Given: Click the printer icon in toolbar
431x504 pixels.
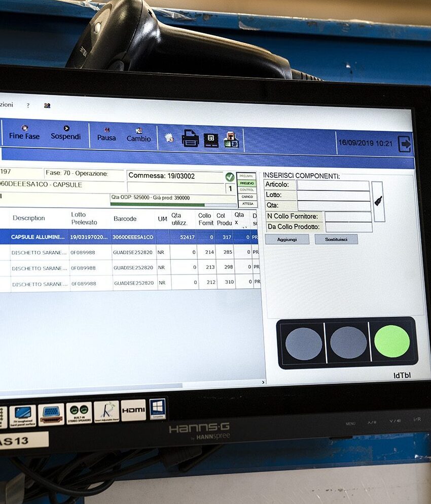Looking at the screenshot, I should [x=190, y=138].
